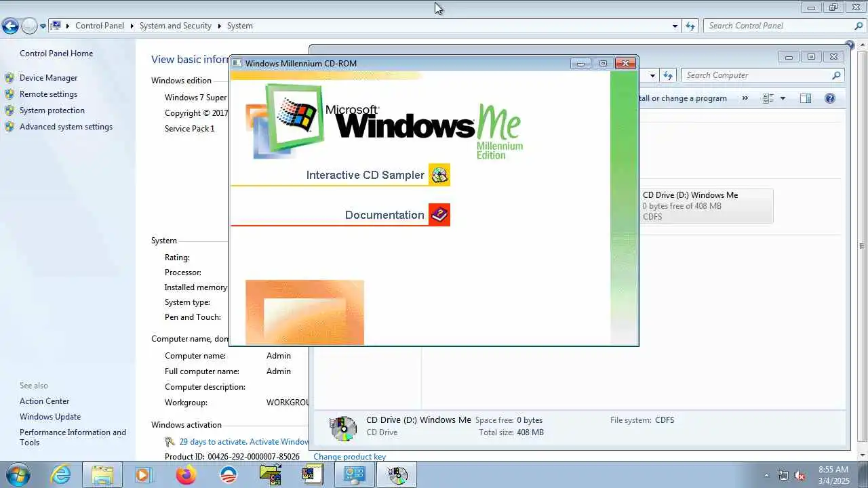Click Change product key link
Image resolution: width=868 pixels, height=488 pixels.
[x=350, y=457]
